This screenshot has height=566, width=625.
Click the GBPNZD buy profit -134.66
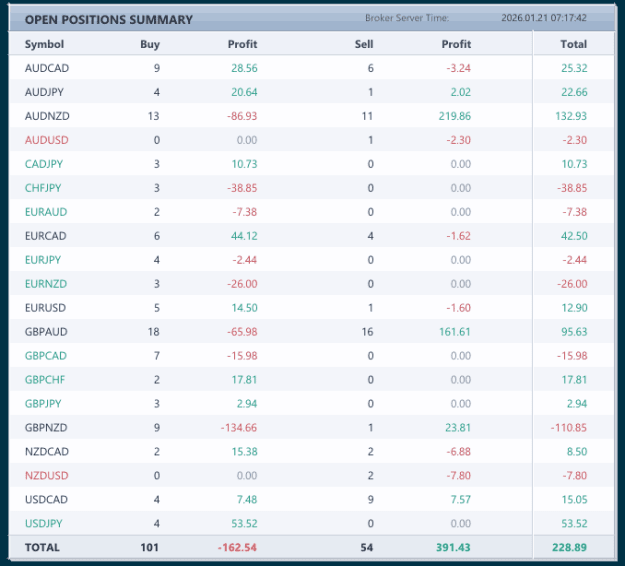239,428
